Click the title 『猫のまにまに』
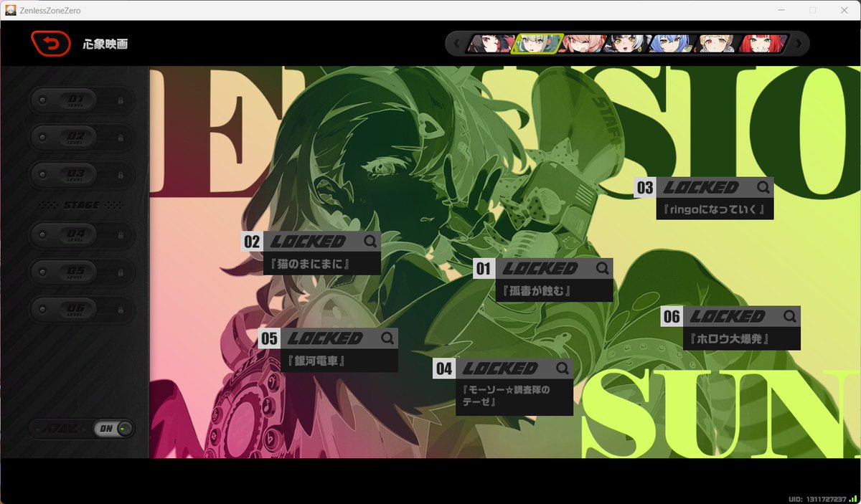Image resolution: width=861 pixels, height=504 pixels. pos(309,265)
